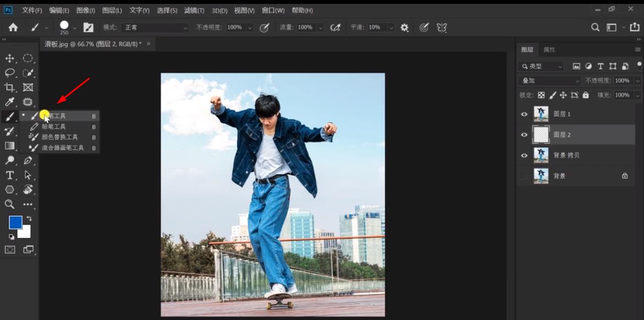The image size is (644, 320).
Task: Hide the 图层 1 layer
Action: click(x=524, y=115)
